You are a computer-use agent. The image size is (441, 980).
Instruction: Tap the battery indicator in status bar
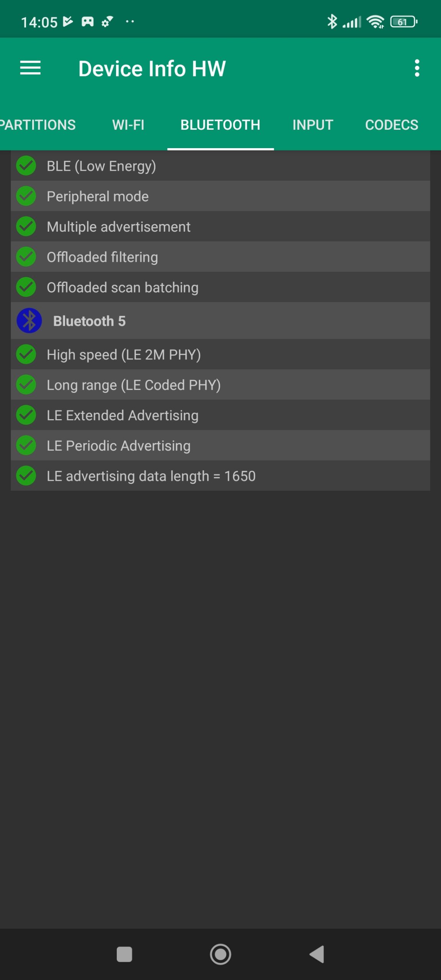click(x=403, y=22)
